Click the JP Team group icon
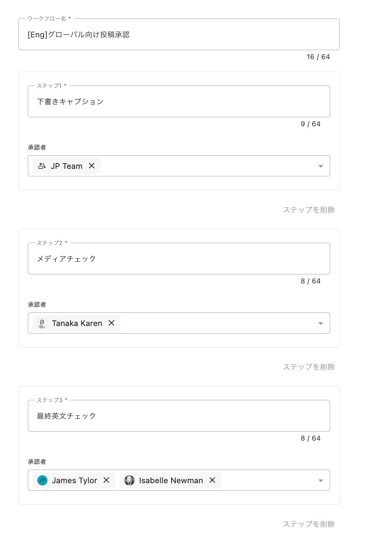Screen dimensions: 392x542 click(42, 166)
